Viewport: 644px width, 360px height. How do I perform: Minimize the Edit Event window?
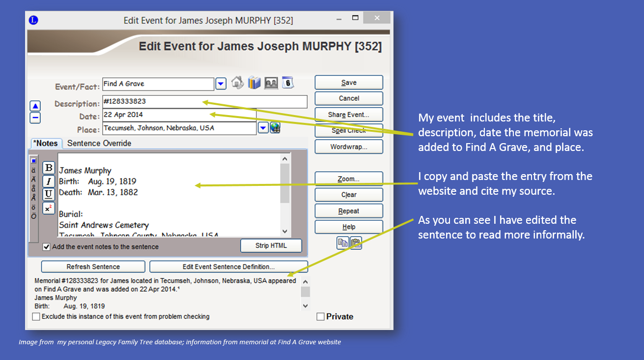(x=339, y=19)
